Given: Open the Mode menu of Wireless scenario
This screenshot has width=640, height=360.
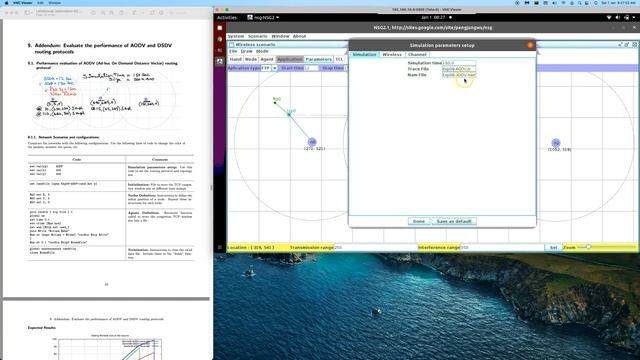Looking at the screenshot, I should coord(262,51).
